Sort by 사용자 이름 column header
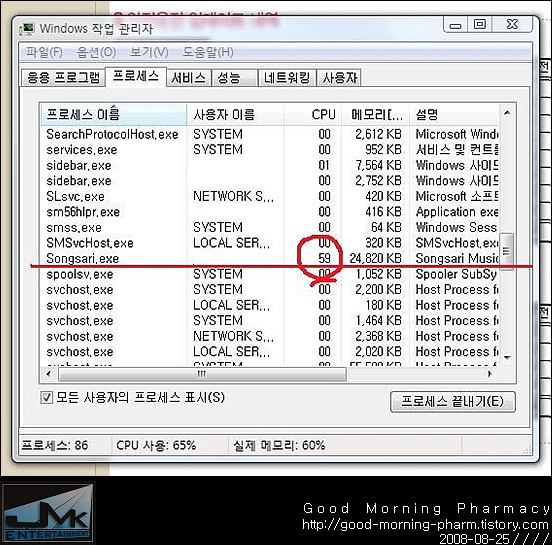The image size is (552, 545). click(235, 114)
